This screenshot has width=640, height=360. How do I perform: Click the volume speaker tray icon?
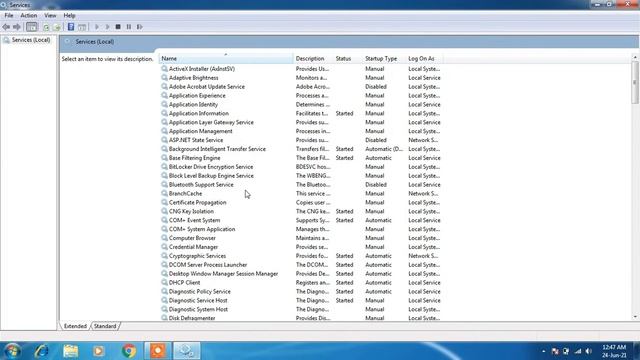coord(588,351)
